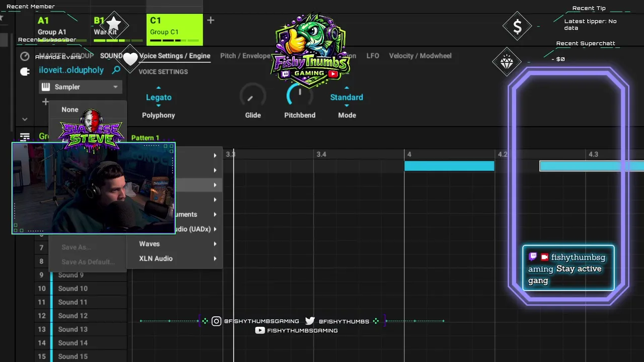Viewport: 644px width, 362px height.
Task: Add a new group with plus icon
Action: (210, 20)
